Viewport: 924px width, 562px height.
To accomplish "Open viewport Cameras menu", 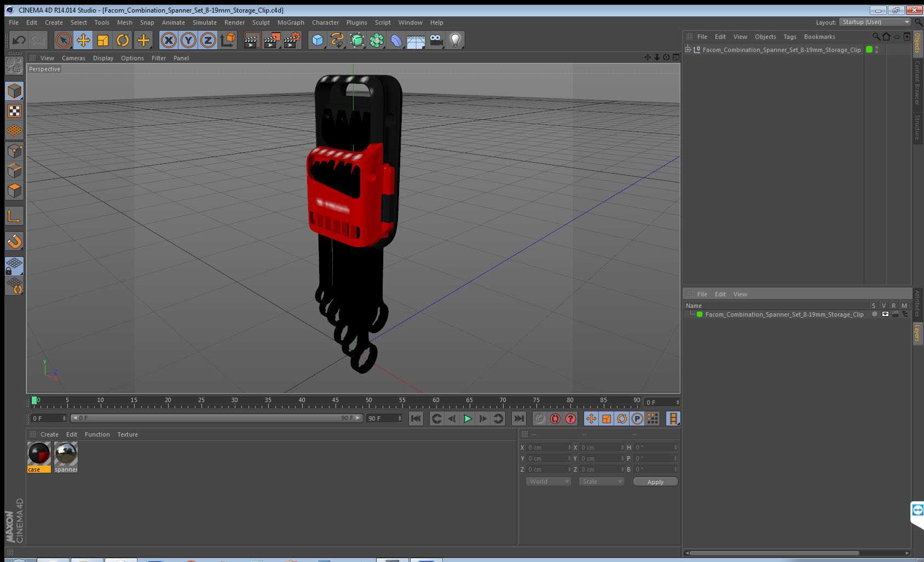I will 73,58.
